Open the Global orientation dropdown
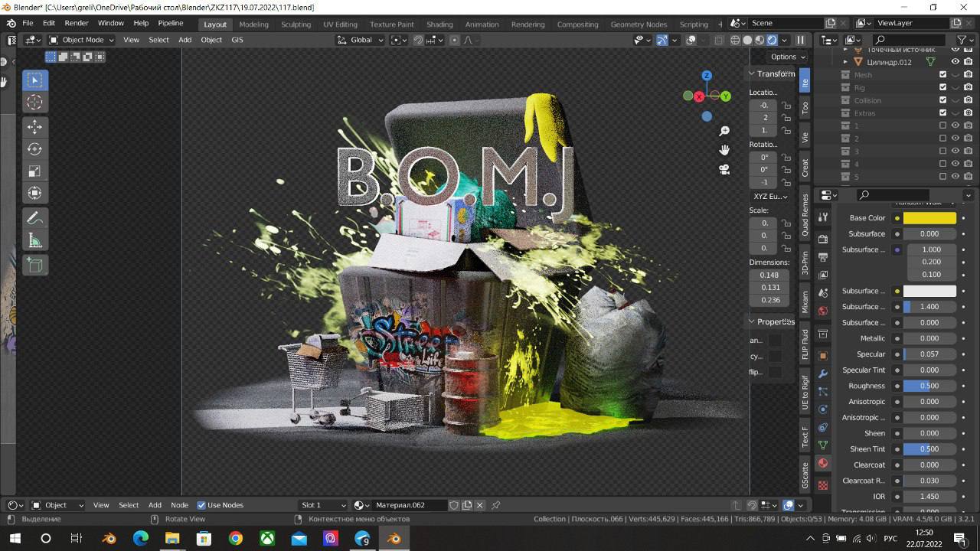 point(360,40)
